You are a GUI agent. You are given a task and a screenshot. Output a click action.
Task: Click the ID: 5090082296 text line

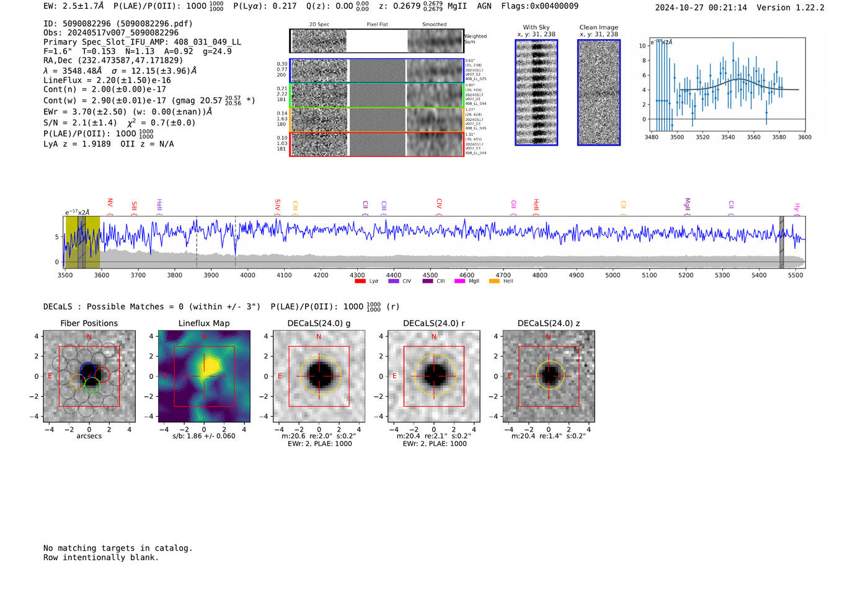(118, 24)
